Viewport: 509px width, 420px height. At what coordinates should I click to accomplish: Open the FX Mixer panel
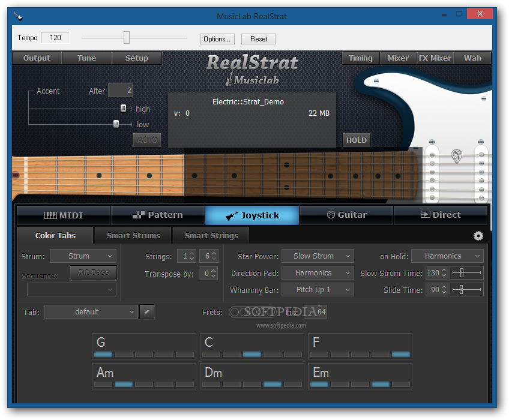pyautogui.click(x=435, y=58)
